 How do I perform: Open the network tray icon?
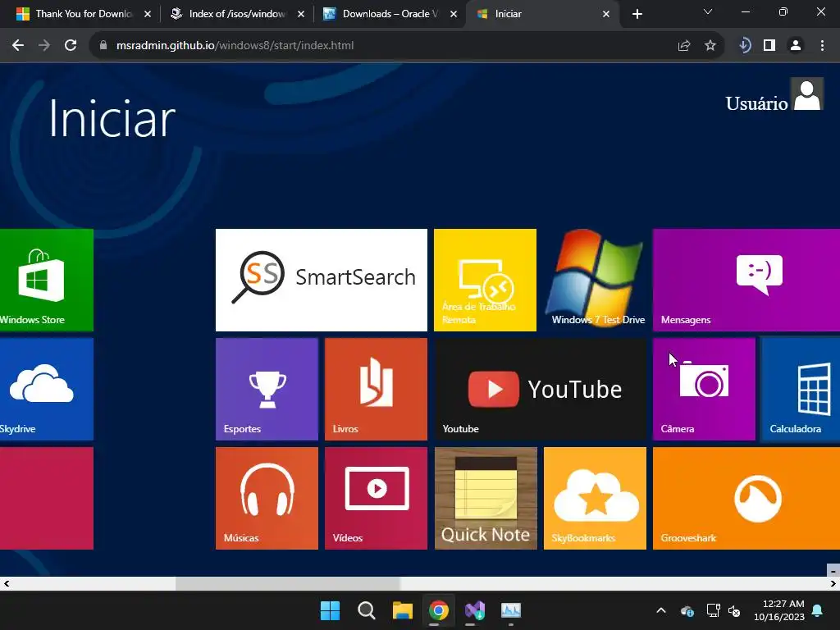[713, 610]
